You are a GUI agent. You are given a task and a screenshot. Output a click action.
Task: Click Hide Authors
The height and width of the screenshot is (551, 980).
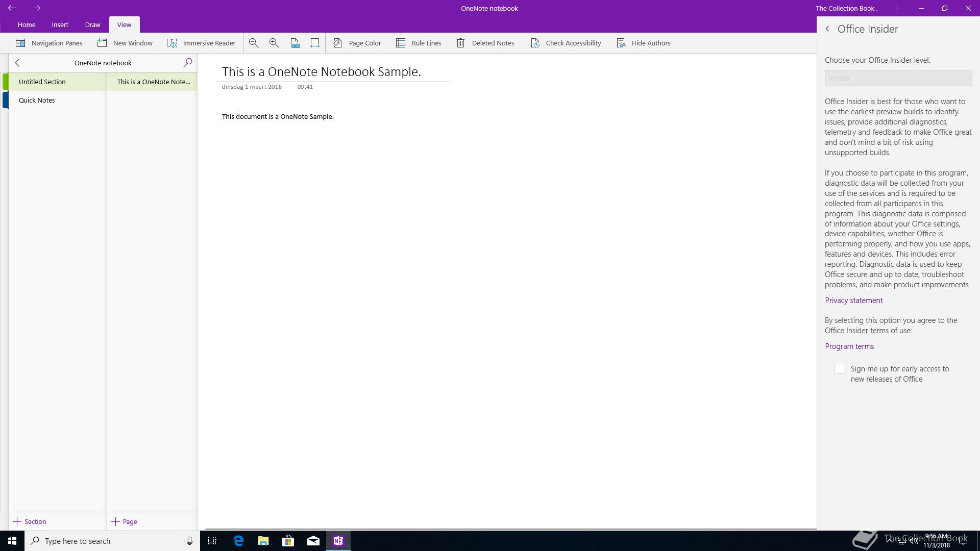click(643, 43)
